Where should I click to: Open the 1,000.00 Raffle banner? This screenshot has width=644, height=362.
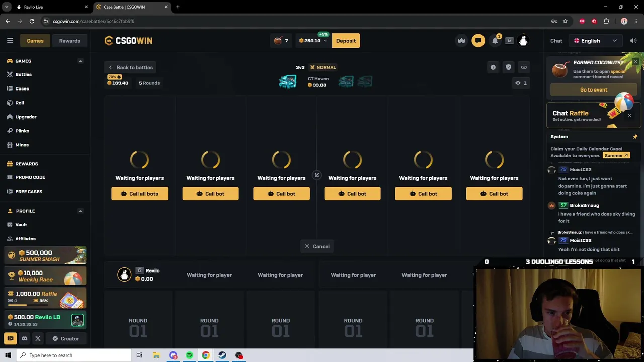pyautogui.click(x=45, y=298)
